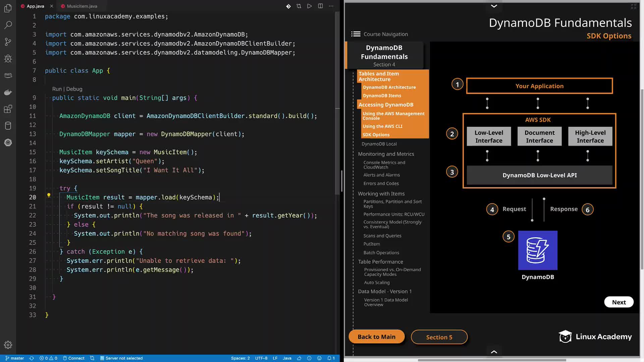Toggle Course Navigation hamburger menu

point(356,34)
